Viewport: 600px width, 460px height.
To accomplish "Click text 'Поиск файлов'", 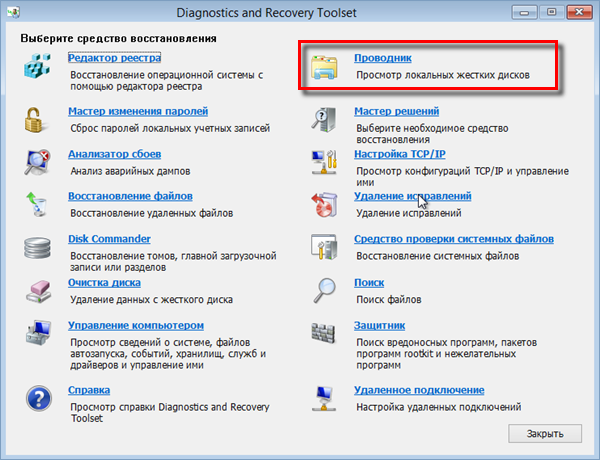I will pyautogui.click(x=389, y=300).
